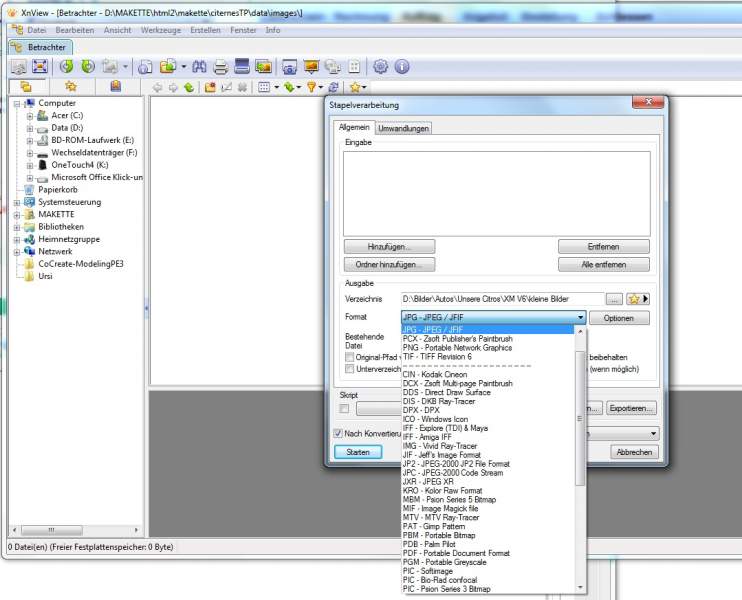The image size is (742, 600).
Task: Open the view mode dropdown arrow
Action: click(x=276, y=88)
